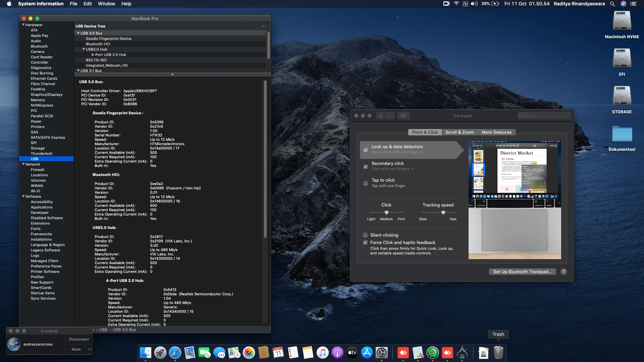Open the Trackpad help question mark button
Screen dimensions: 644x362
[x=563, y=272]
